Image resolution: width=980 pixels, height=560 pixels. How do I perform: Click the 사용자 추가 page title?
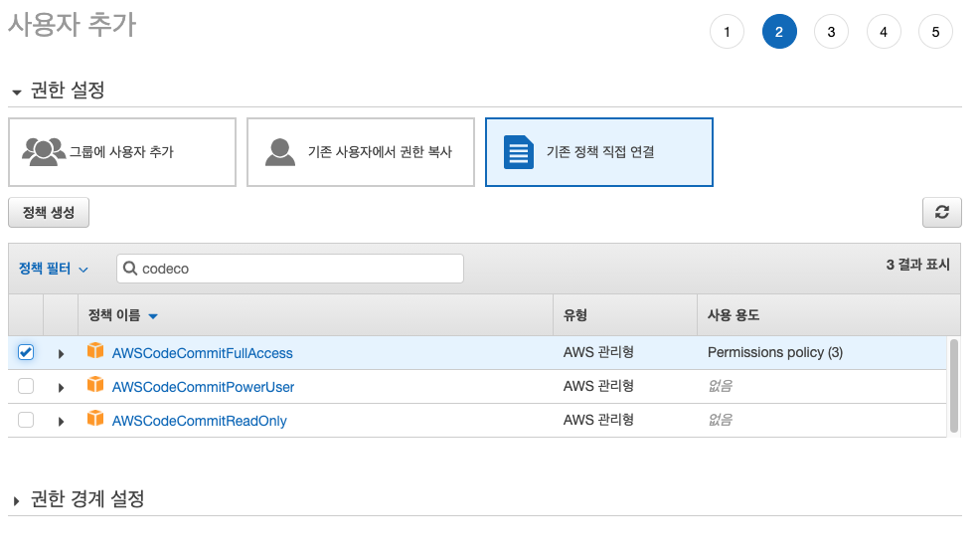point(72,25)
